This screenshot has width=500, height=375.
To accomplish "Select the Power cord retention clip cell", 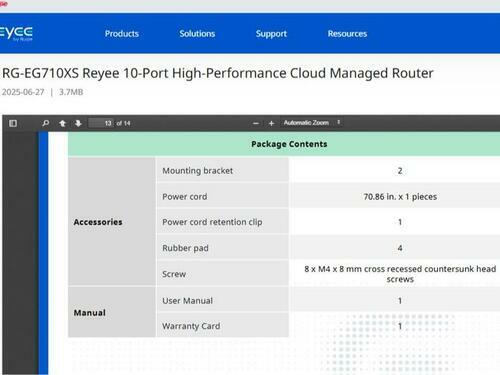I will 222,222.
